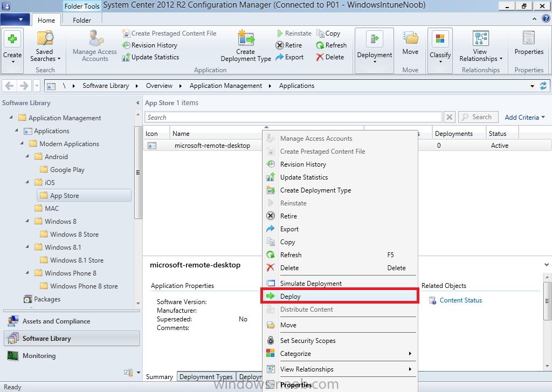Open the Properties ribbon icon
This screenshot has height=392, width=552.
529,38
